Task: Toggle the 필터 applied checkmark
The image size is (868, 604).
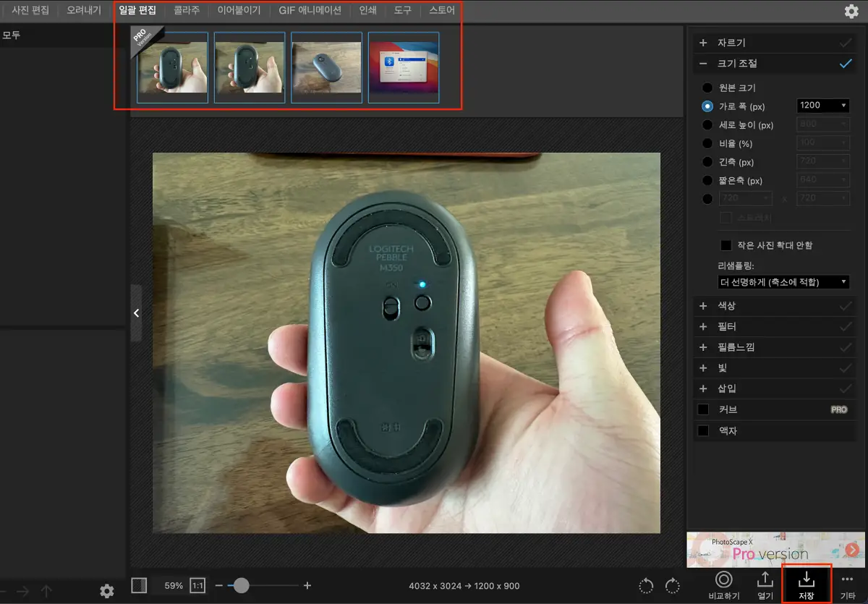Action: click(845, 327)
